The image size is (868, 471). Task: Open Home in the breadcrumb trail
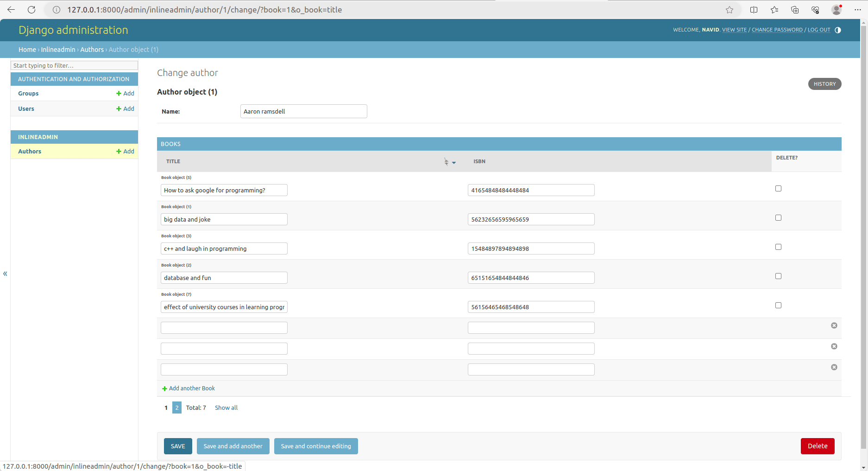(27, 50)
